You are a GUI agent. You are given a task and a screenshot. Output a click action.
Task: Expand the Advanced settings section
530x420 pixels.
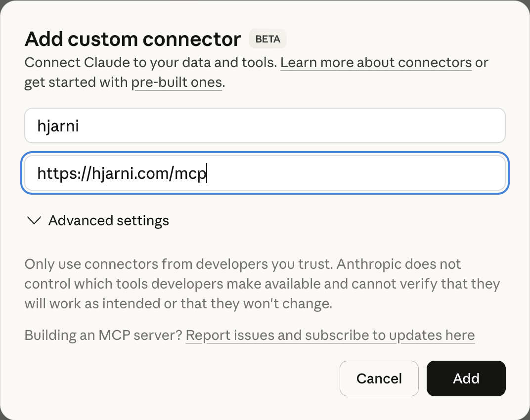point(108,220)
